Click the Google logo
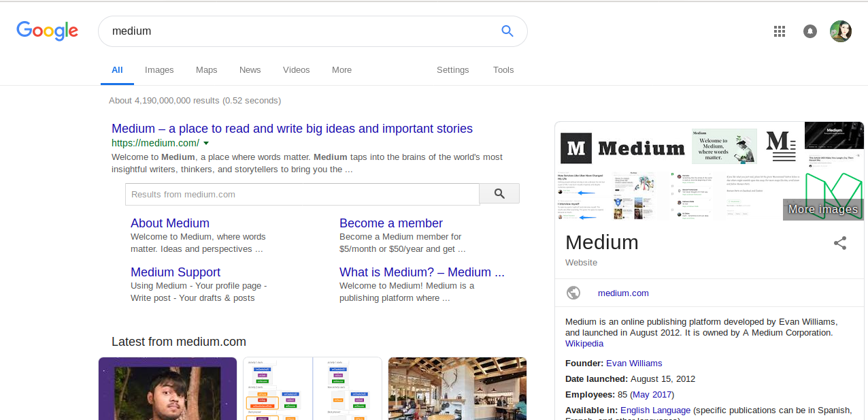 [x=47, y=31]
